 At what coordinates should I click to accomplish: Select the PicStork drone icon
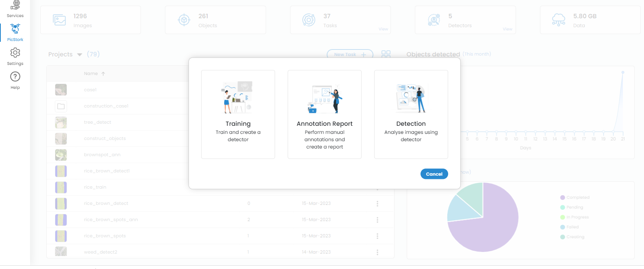pos(15,29)
